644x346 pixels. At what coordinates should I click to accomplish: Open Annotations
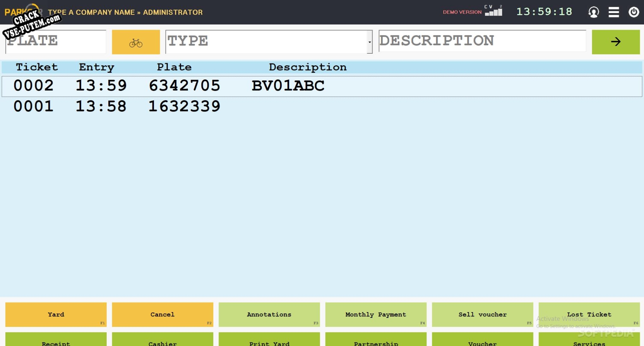click(x=269, y=314)
